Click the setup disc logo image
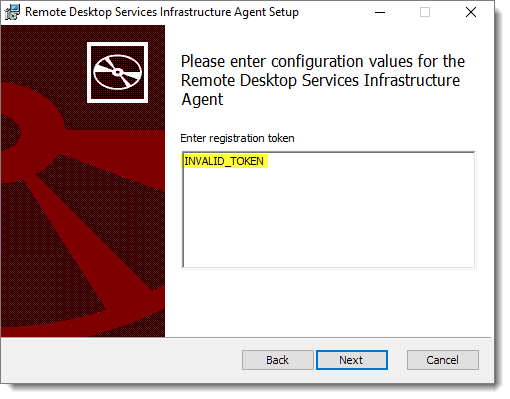Viewport: 510px width, 399px height. pos(117,72)
